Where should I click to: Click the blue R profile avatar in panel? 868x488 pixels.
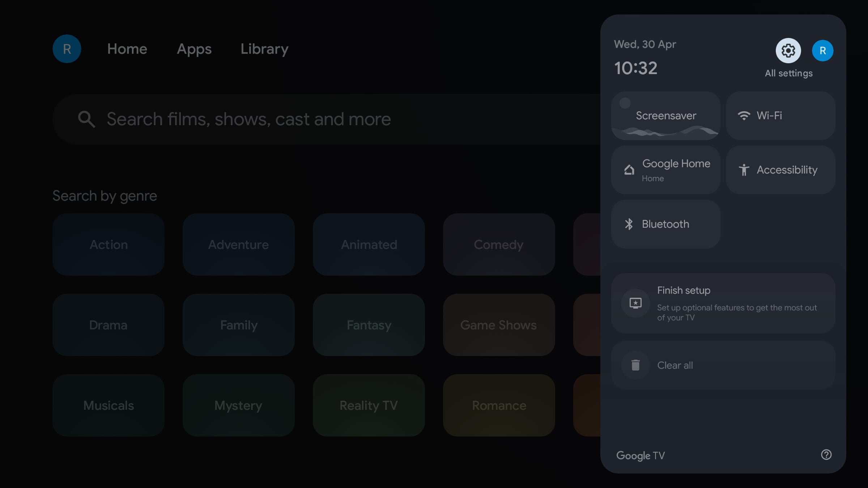click(822, 51)
